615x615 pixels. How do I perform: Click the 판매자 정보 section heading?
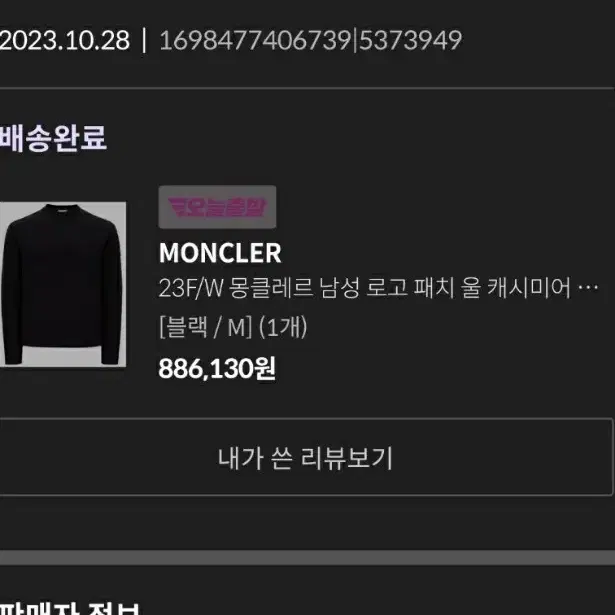[70, 608]
